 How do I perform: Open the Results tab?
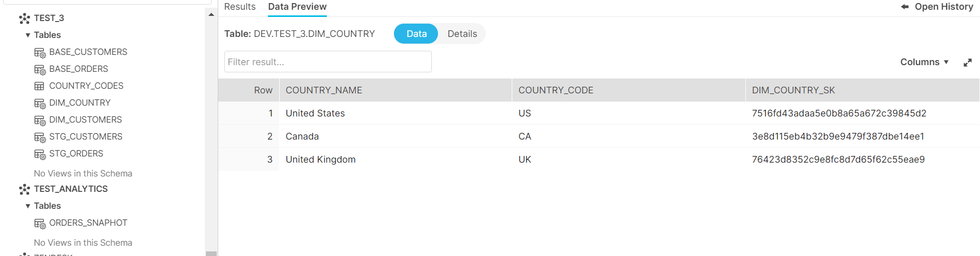[x=240, y=7]
